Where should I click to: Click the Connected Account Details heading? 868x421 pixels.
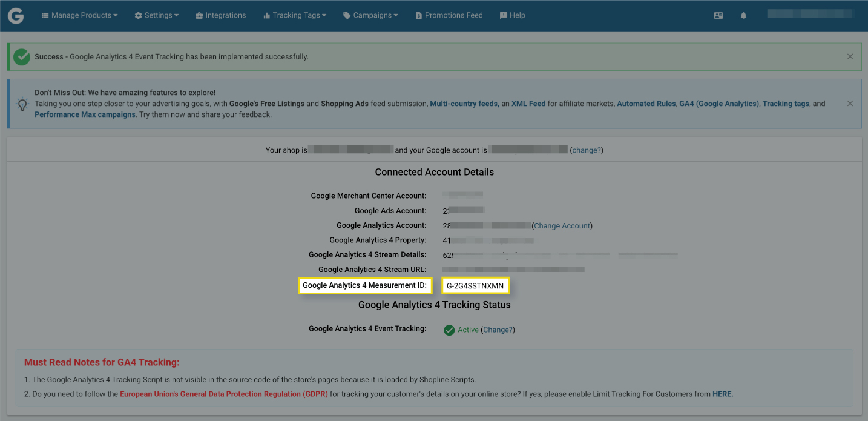point(435,172)
